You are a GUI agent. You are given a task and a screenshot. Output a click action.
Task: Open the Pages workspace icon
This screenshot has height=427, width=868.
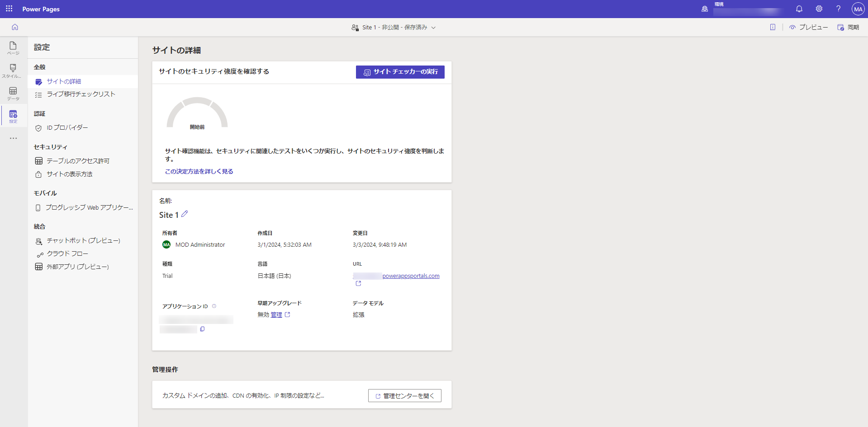[x=13, y=48]
